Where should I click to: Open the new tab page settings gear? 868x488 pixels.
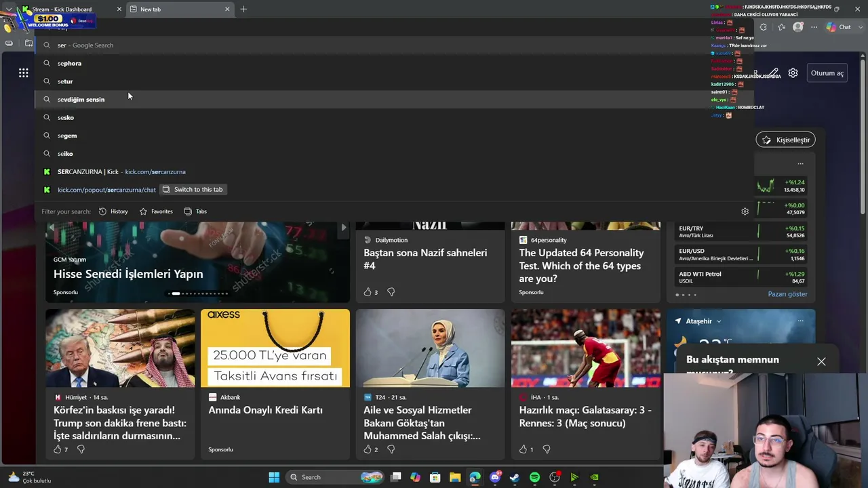tap(793, 73)
